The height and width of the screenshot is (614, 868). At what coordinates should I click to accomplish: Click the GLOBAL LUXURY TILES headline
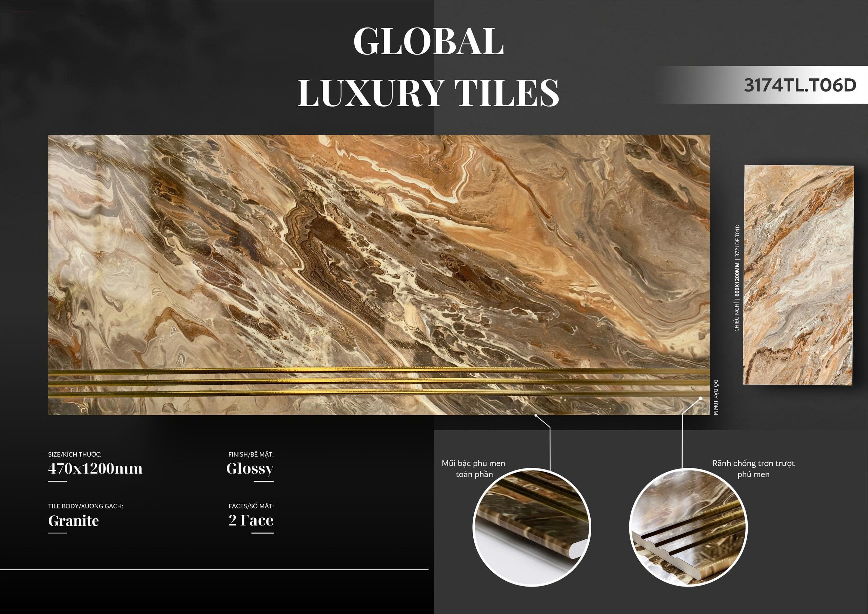click(428, 67)
